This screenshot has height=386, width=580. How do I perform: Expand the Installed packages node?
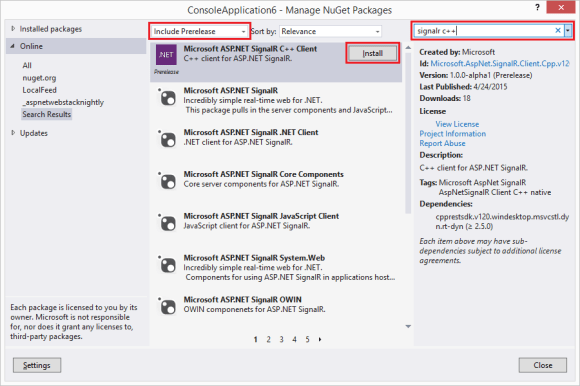tap(13, 28)
